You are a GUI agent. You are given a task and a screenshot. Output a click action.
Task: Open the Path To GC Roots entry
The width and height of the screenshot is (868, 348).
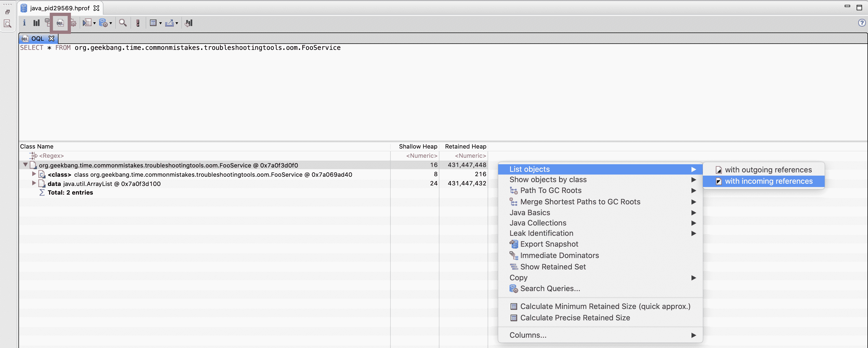pyautogui.click(x=551, y=191)
